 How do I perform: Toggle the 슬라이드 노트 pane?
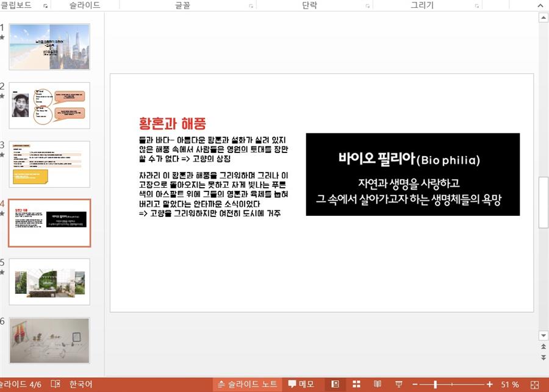tap(248, 384)
